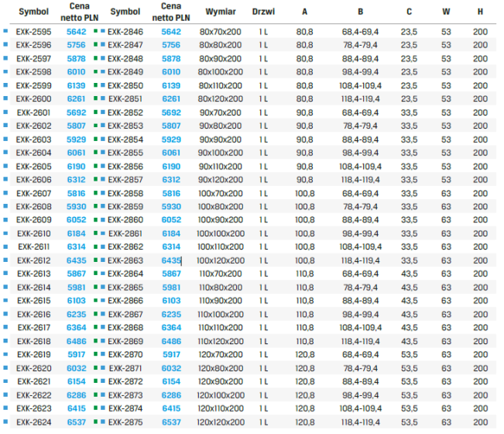Click symbol EXK-2846
The image size is (504, 434).
coord(125,32)
